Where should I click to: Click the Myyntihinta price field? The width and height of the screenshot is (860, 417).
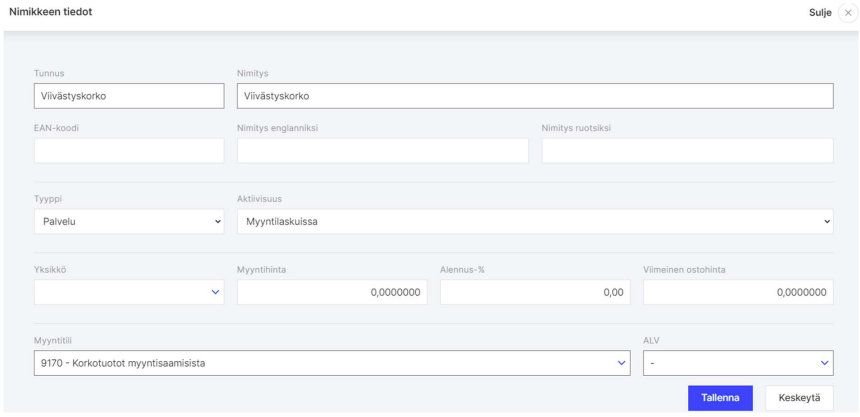click(x=333, y=292)
